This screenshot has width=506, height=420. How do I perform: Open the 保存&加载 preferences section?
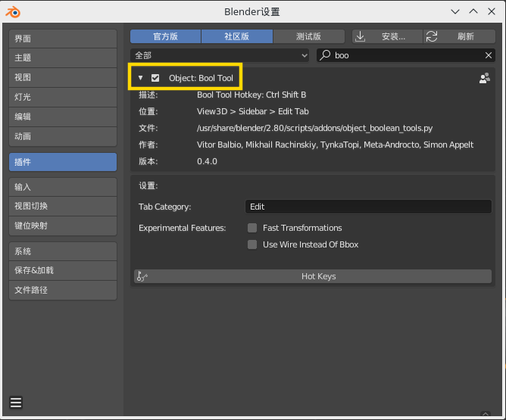tap(63, 270)
